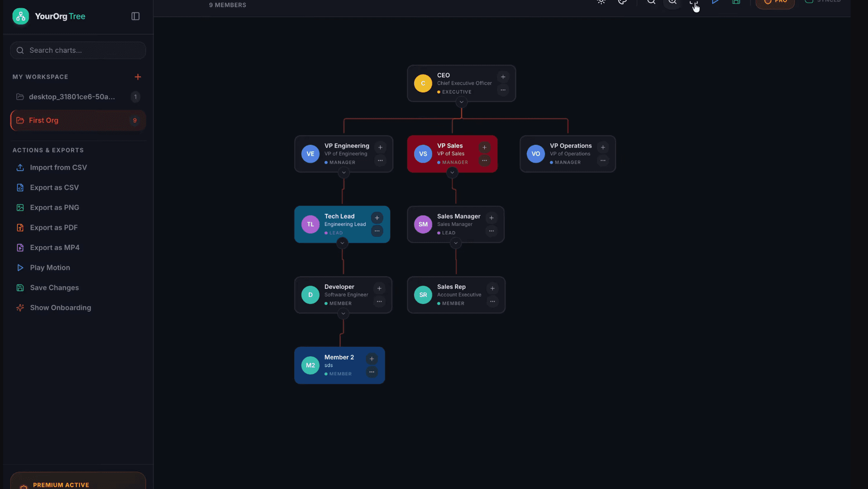This screenshot has width=868, height=489.
Task: Open more options on Member 2
Action: click(x=372, y=372)
